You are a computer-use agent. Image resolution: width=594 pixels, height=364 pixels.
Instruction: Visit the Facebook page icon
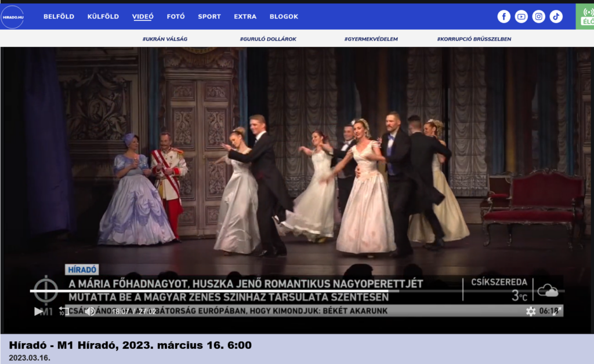[x=504, y=17]
